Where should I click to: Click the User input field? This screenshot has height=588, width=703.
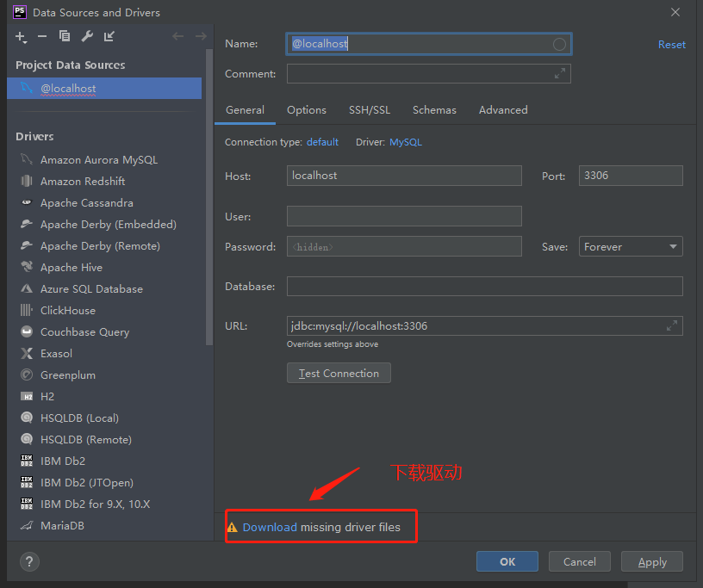(404, 216)
